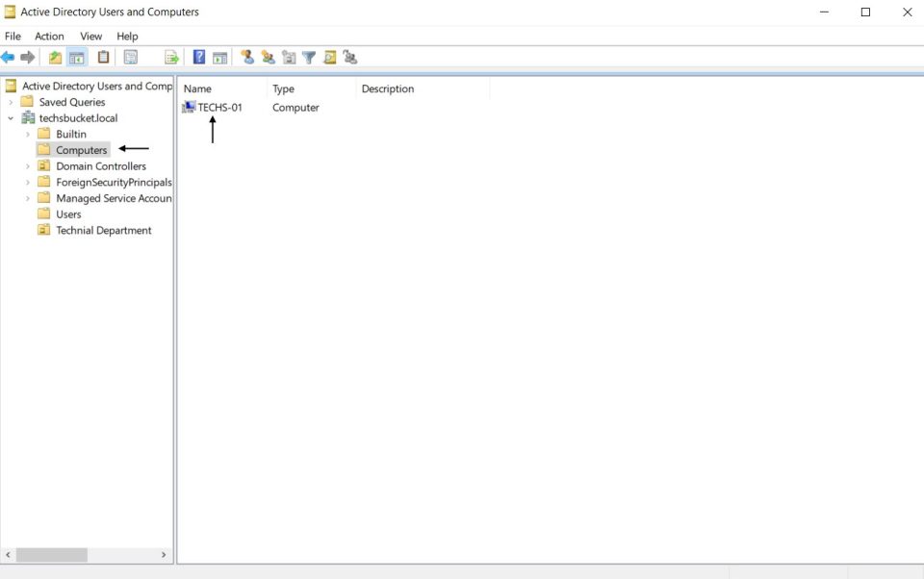Open the View menu
This screenshot has height=579, width=924.
(x=90, y=36)
